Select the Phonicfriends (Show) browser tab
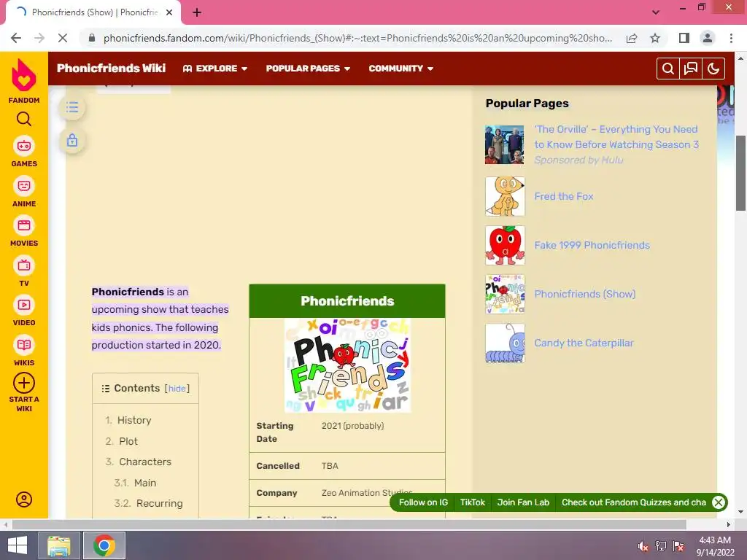The height and width of the screenshot is (560, 747). click(x=94, y=12)
